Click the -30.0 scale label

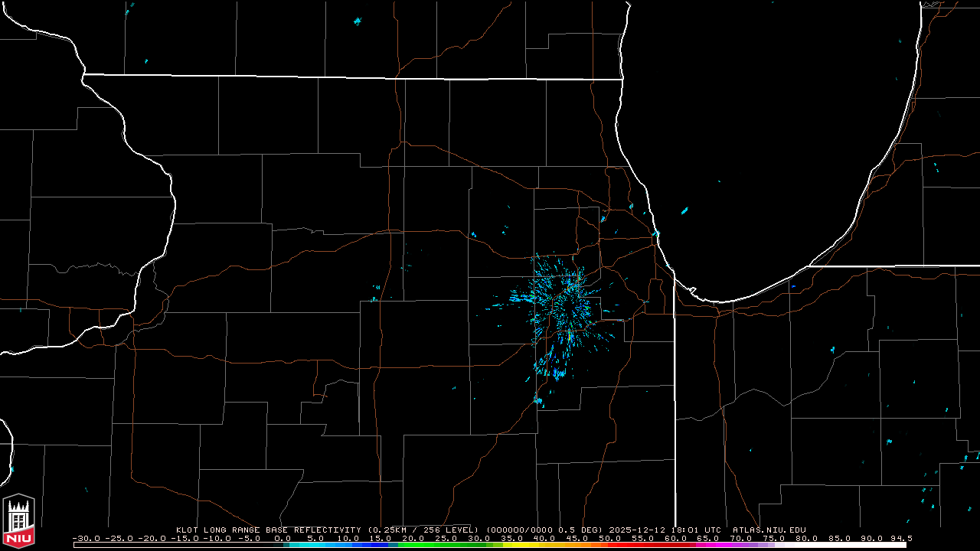(87, 538)
